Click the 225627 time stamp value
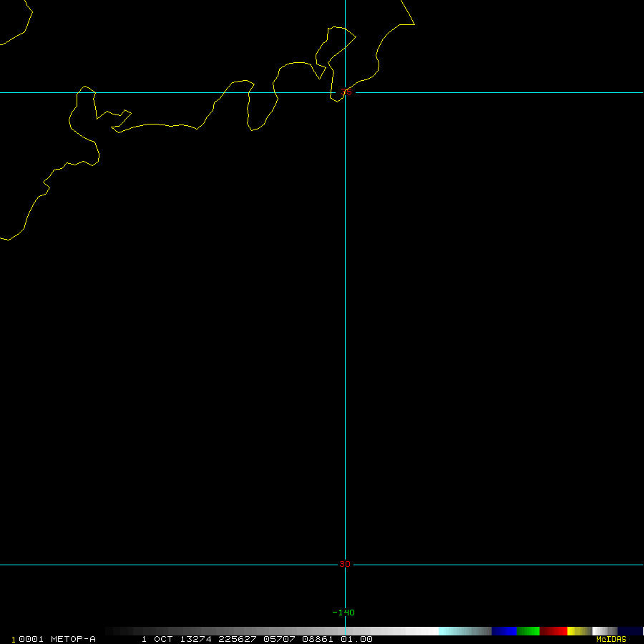 238,639
